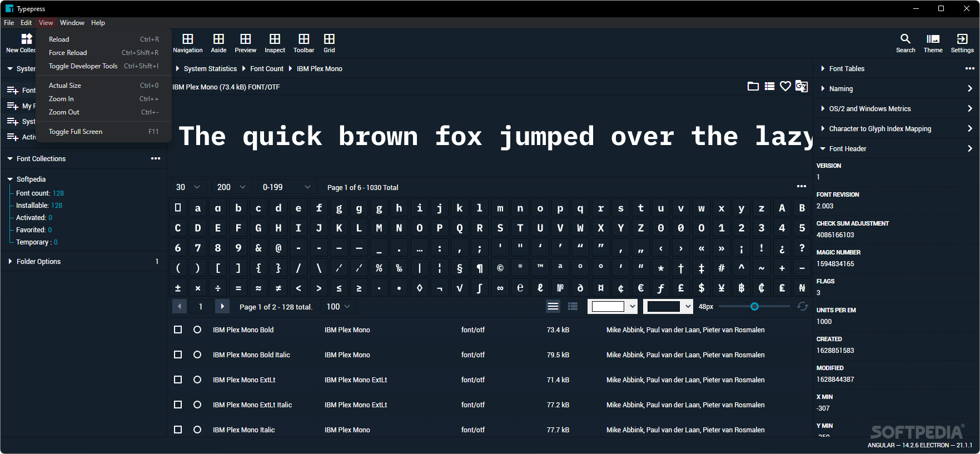The image size is (980, 454).
Task: Click the white text color swatch dropdown
Action: point(613,306)
